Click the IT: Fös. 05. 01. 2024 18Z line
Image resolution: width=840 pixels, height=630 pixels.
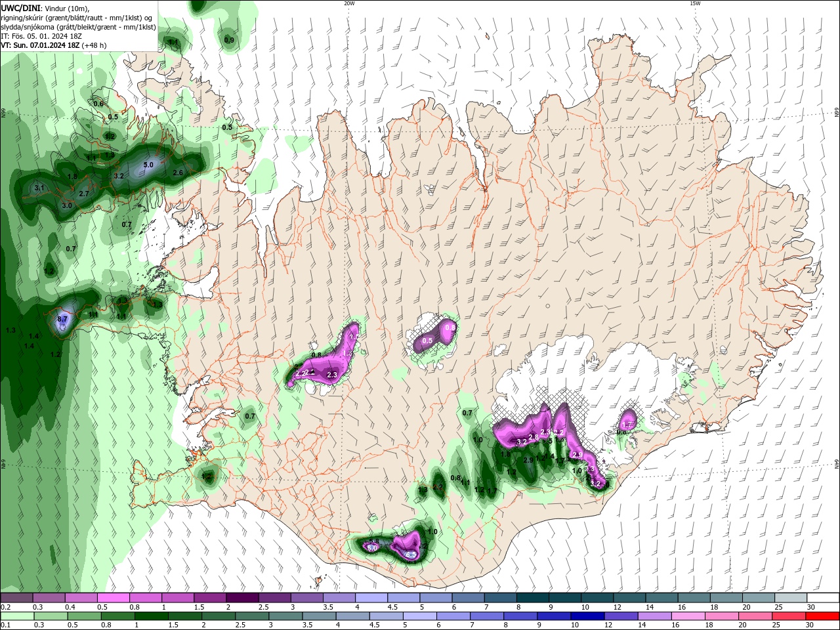pos(41,36)
